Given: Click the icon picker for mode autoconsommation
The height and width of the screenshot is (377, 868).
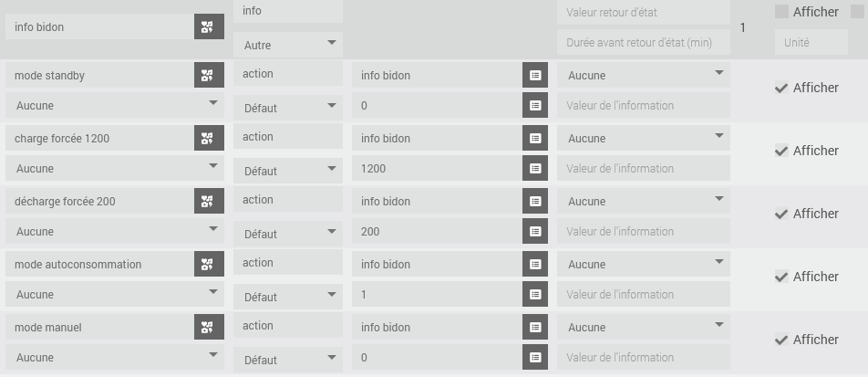Looking at the screenshot, I should [209, 265].
